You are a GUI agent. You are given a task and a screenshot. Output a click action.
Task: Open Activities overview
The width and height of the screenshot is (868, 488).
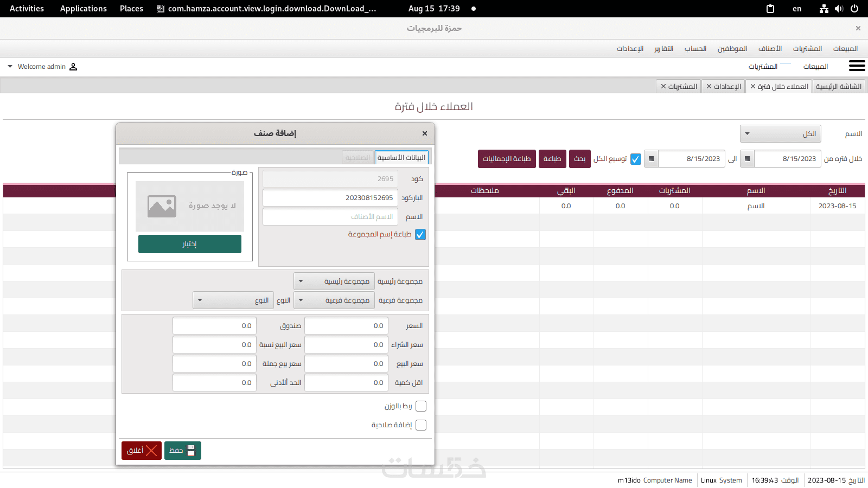coord(27,9)
